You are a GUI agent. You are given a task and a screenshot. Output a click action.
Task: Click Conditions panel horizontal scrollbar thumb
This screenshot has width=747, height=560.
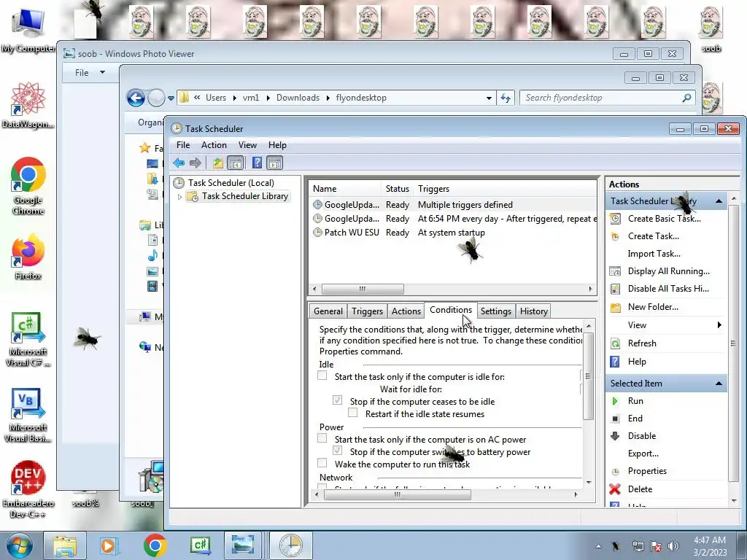[398, 495]
